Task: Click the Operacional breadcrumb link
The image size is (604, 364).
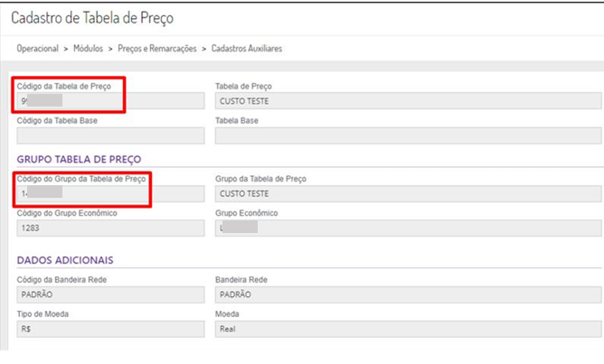Action: point(38,49)
